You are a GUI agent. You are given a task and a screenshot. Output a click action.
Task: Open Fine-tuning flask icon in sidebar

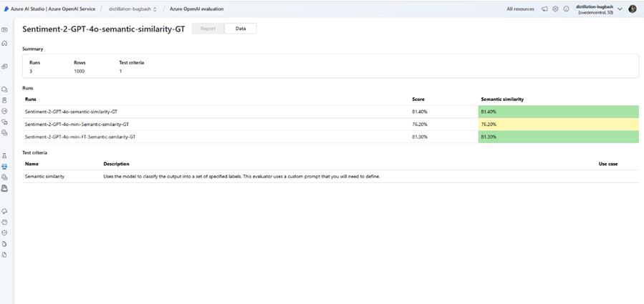5,156
